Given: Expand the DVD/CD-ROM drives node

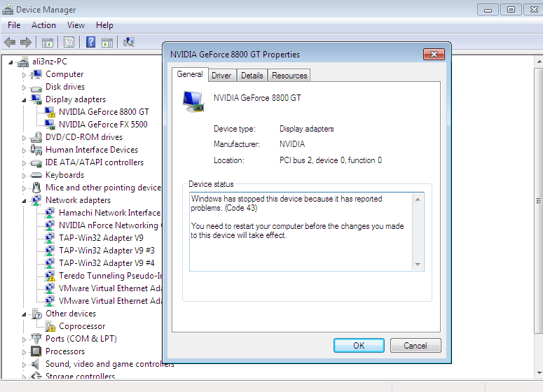Looking at the screenshot, I should (24, 138).
